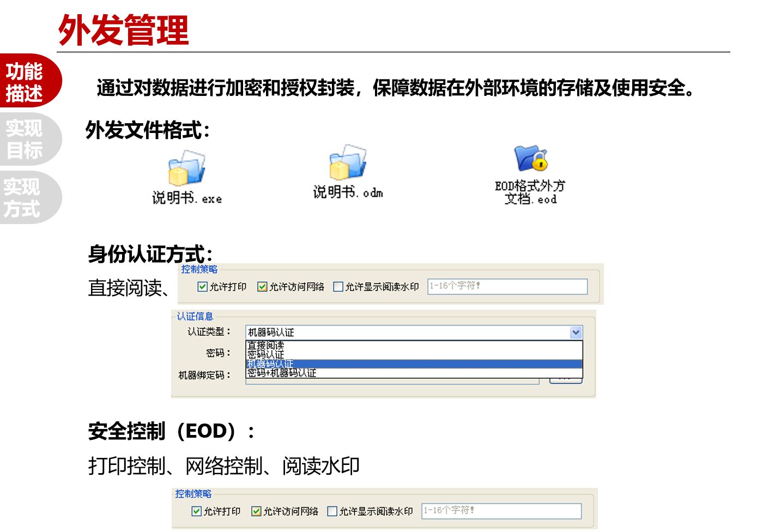Image resolution: width=781 pixels, height=532 pixels.
Task: Check 允许显示阅读水印 in the lower 控制策略 panel
Action: 332,511
